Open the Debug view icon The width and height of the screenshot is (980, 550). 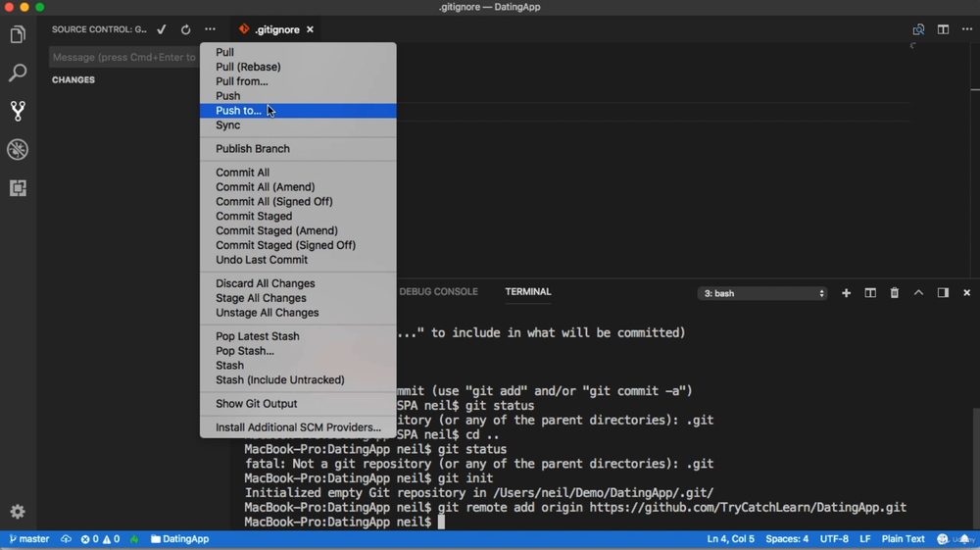[x=18, y=149]
